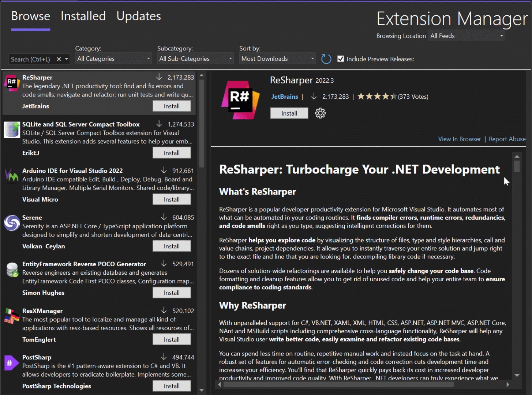
Task: Click the refresh icon beside Sort by
Action: [326, 59]
